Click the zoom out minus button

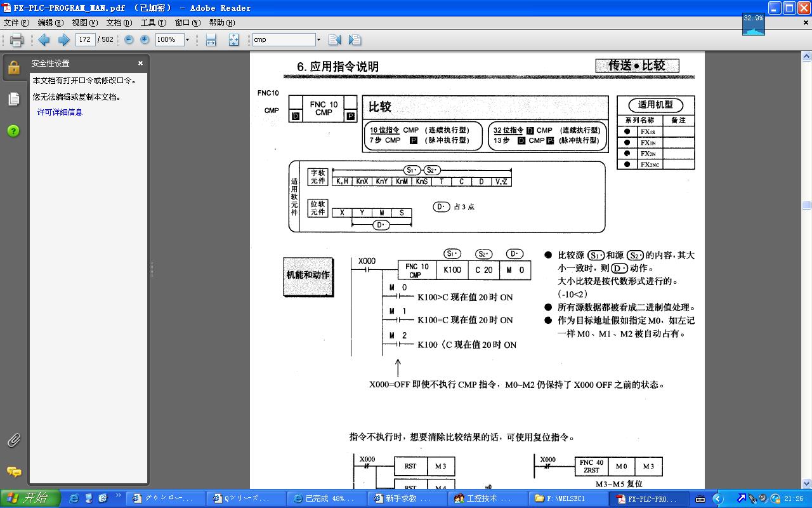click(x=129, y=39)
